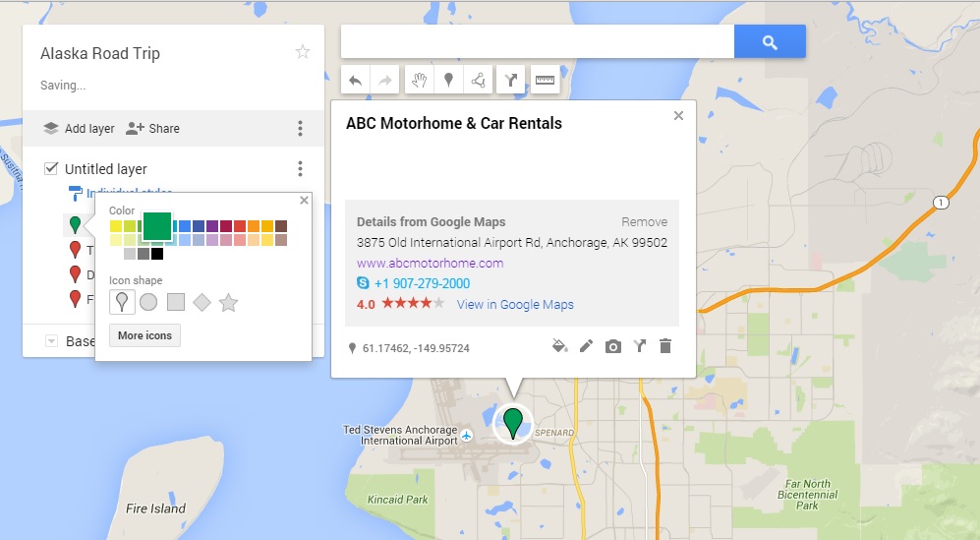Open the paint bucket style icon in info card
Image resolution: width=980 pixels, height=540 pixels.
[560, 346]
